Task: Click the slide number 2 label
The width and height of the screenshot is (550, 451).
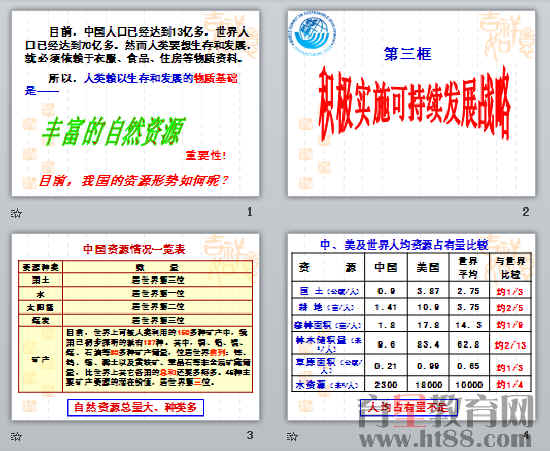Action: tap(525, 212)
